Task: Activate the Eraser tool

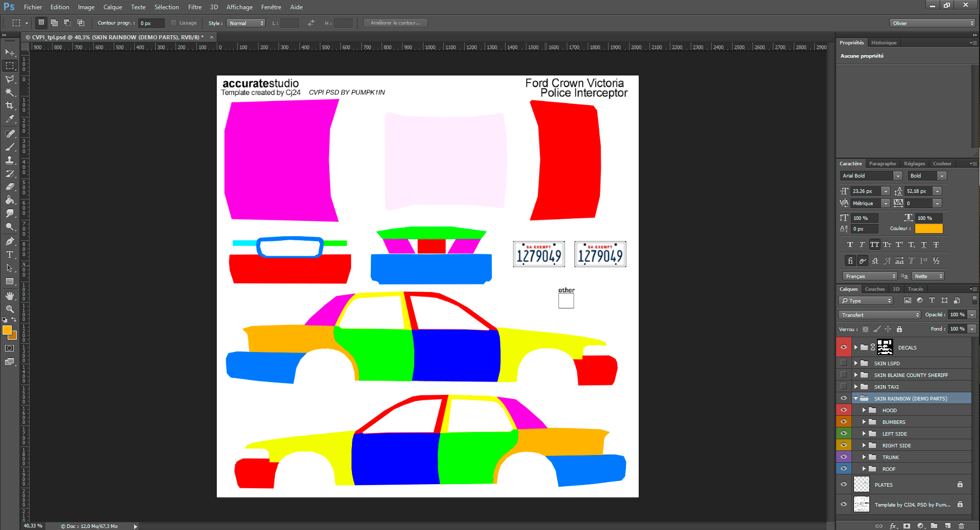Action: [10, 187]
